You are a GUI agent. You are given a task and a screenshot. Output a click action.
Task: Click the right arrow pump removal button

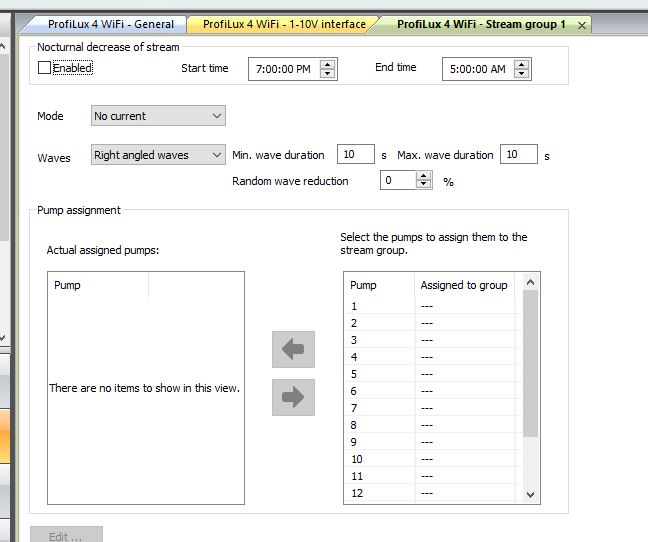[293, 397]
